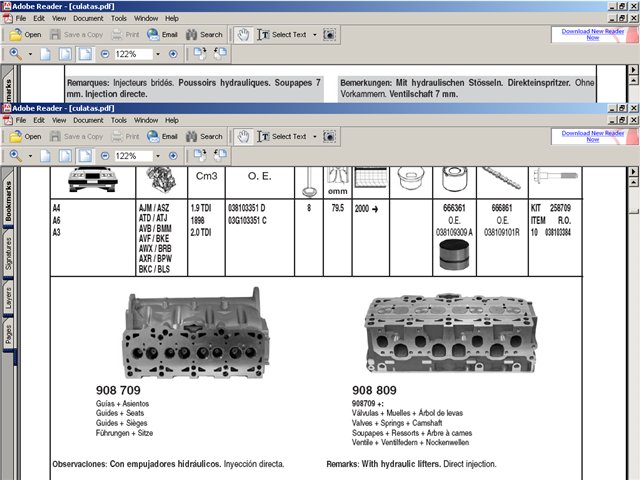
Task: Expand Select Text dropdown arrow in back window
Action: point(315,35)
